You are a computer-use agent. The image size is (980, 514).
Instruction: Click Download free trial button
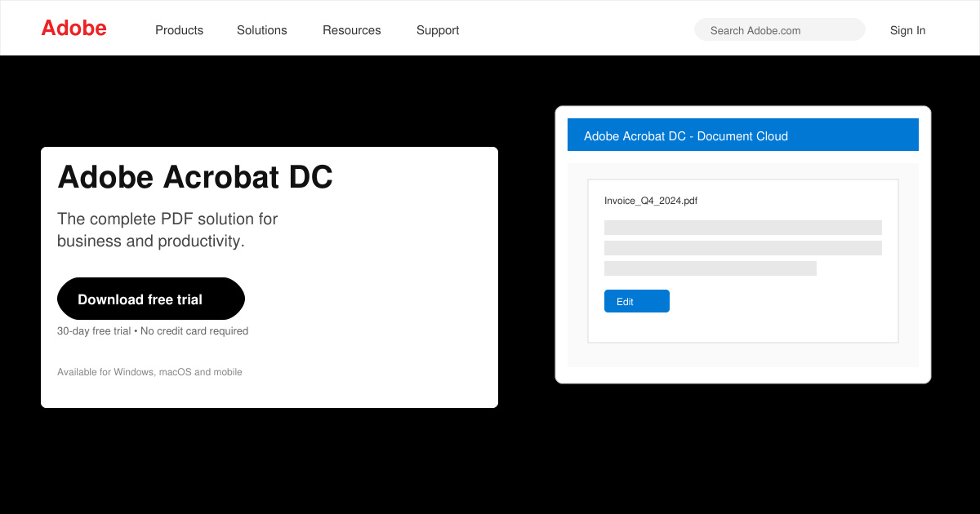[151, 299]
